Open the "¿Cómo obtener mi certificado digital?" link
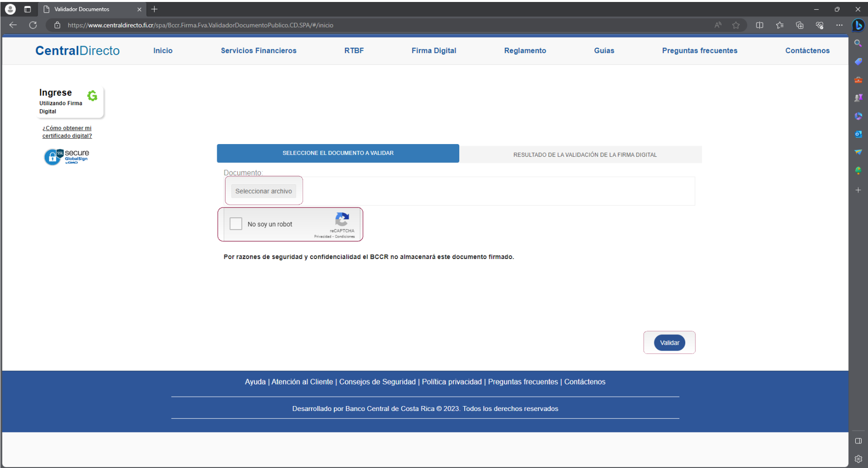 pyautogui.click(x=67, y=132)
